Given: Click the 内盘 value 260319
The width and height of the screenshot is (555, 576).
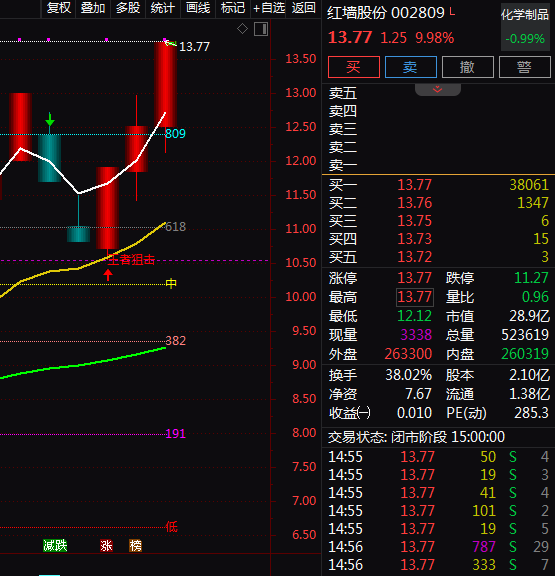Looking at the screenshot, I should click(x=525, y=354).
